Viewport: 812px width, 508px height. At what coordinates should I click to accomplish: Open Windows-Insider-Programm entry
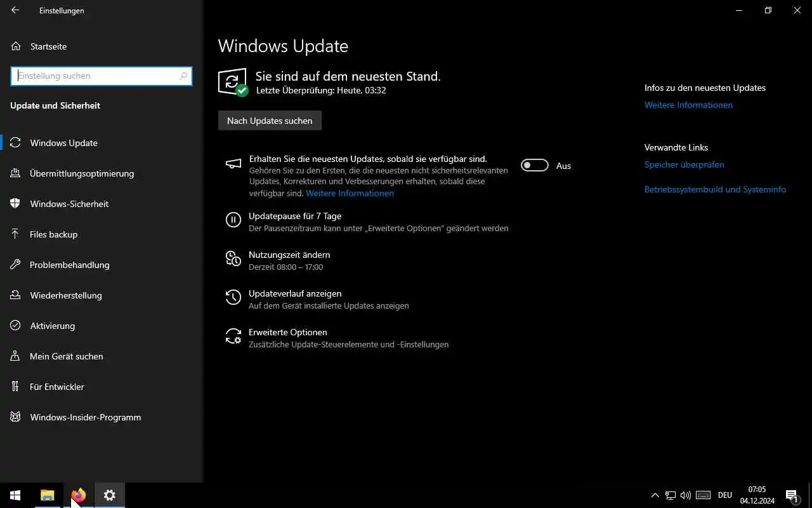click(x=101, y=417)
